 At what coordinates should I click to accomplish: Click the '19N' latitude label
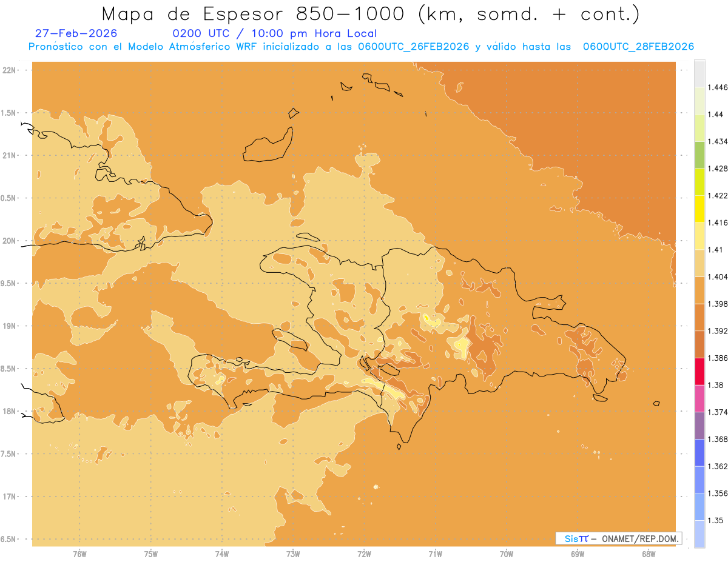pos(10,326)
